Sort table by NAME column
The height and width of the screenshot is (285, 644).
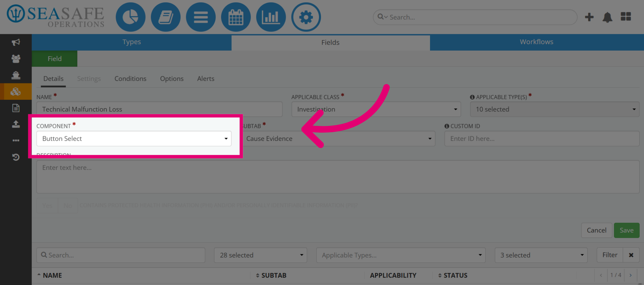pos(49,275)
